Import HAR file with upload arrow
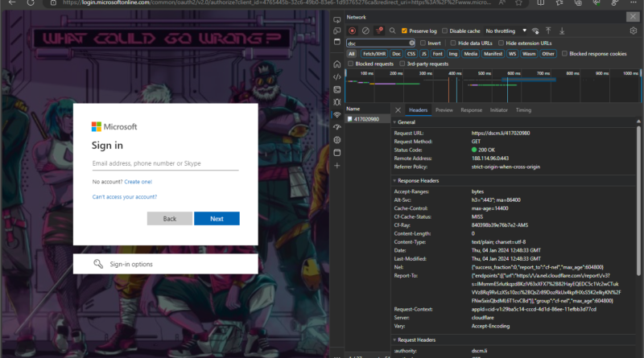The width and height of the screenshot is (644, 358). tap(548, 31)
